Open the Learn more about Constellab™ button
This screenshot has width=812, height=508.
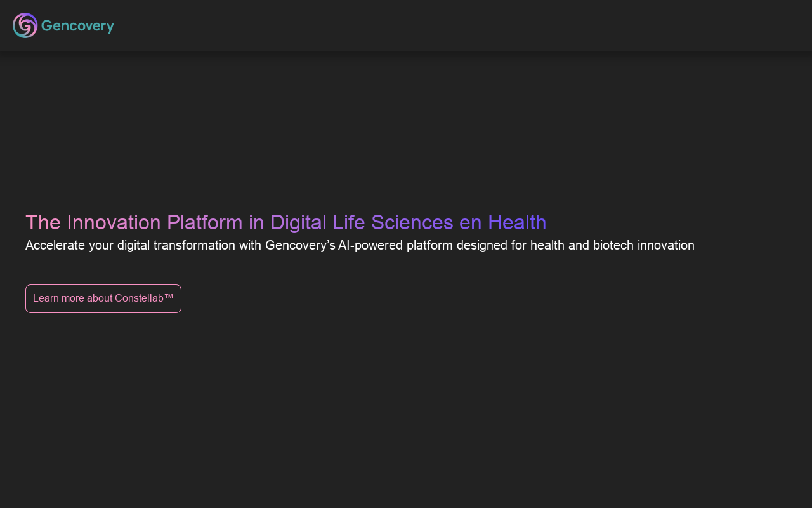[103, 298]
